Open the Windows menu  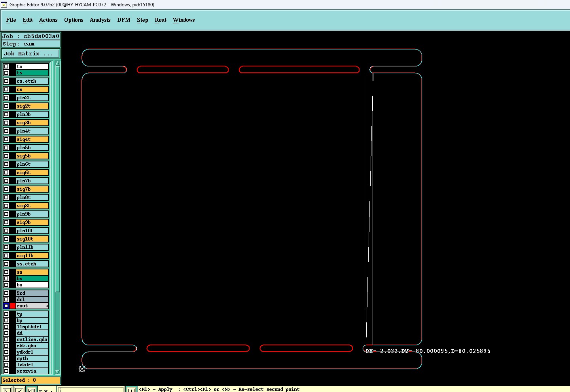click(x=184, y=20)
